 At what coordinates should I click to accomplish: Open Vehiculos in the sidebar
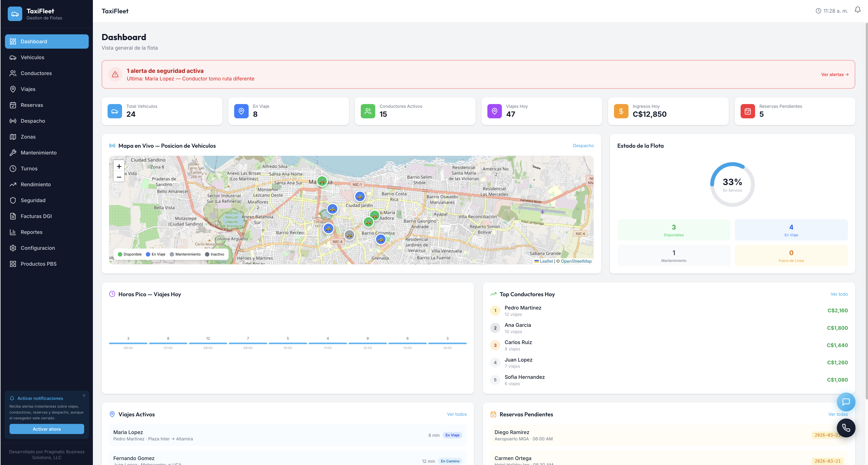pos(32,57)
